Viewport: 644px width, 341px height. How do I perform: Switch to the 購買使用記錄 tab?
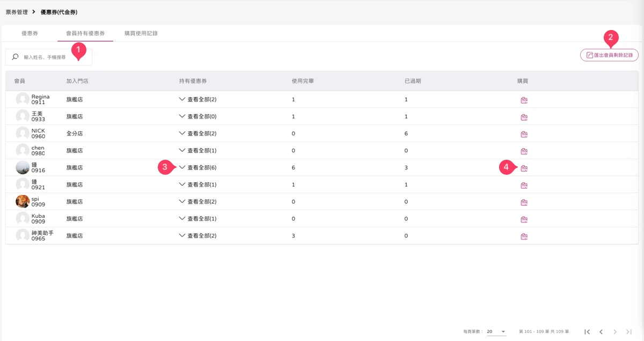pos(141,33)
